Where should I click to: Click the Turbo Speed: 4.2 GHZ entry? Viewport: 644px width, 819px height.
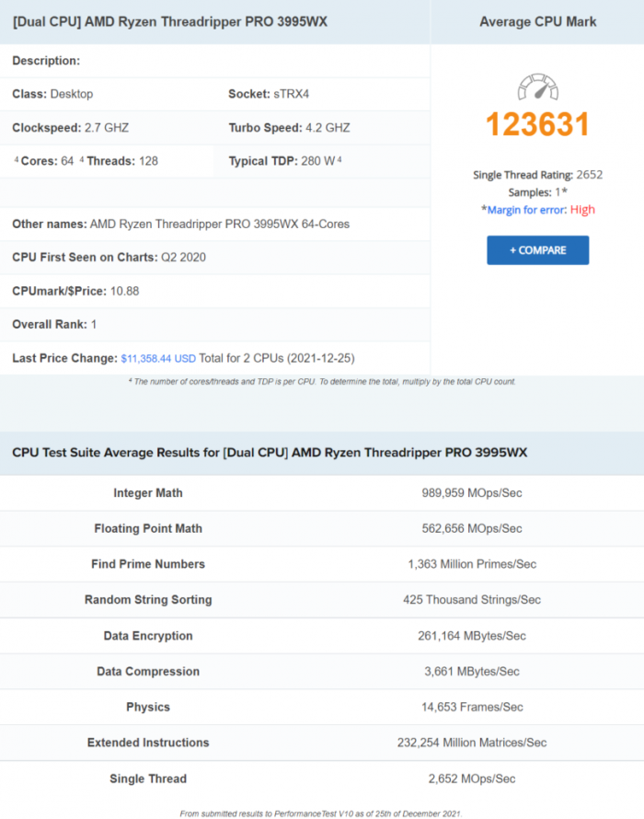tap(290, 128)
